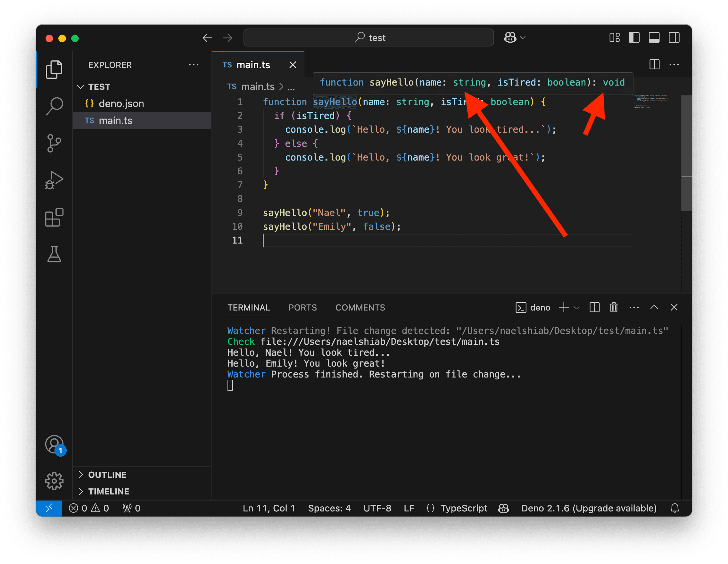Click the editor vertical scrollbar
This screenshot has width=728, height=564.
point(686,153)
